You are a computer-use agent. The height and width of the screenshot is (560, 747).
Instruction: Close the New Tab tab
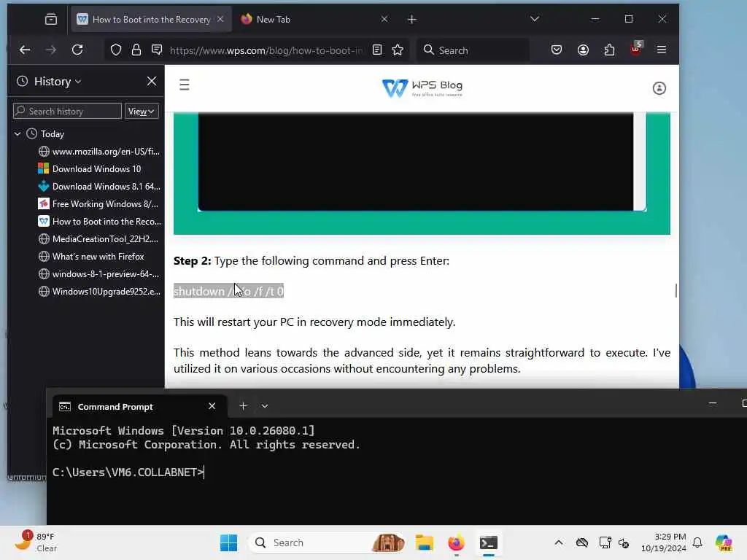point(384,19)
